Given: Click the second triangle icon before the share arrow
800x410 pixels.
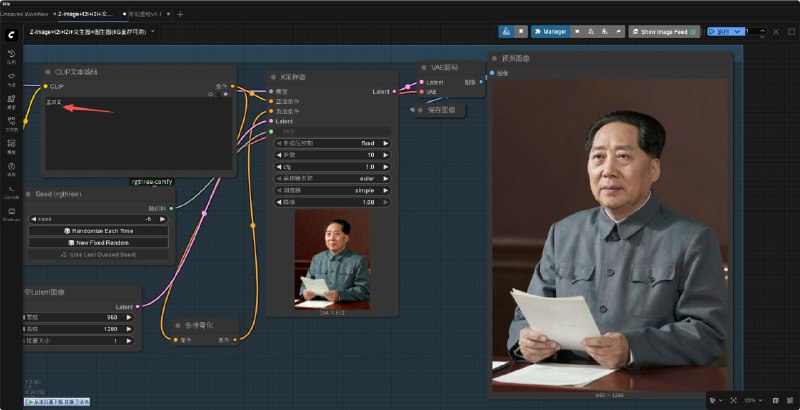Looking at the screenshot, I should point(605,32).
